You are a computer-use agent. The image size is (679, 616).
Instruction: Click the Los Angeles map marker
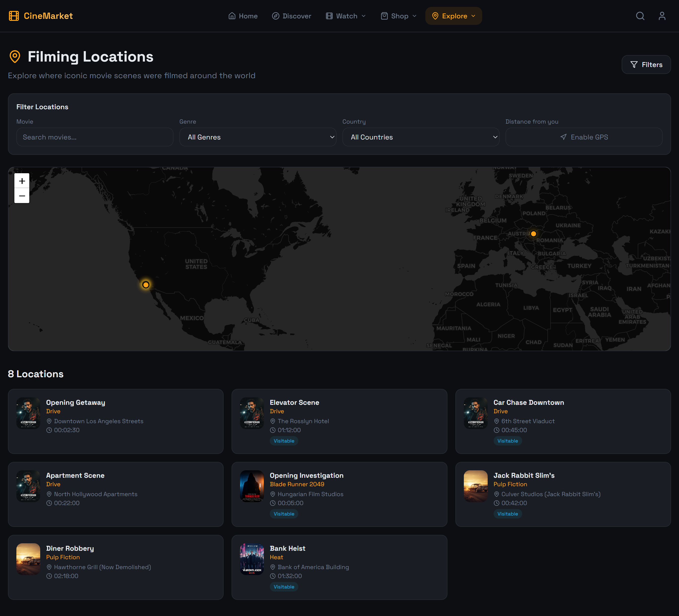[x=146, y=285]
